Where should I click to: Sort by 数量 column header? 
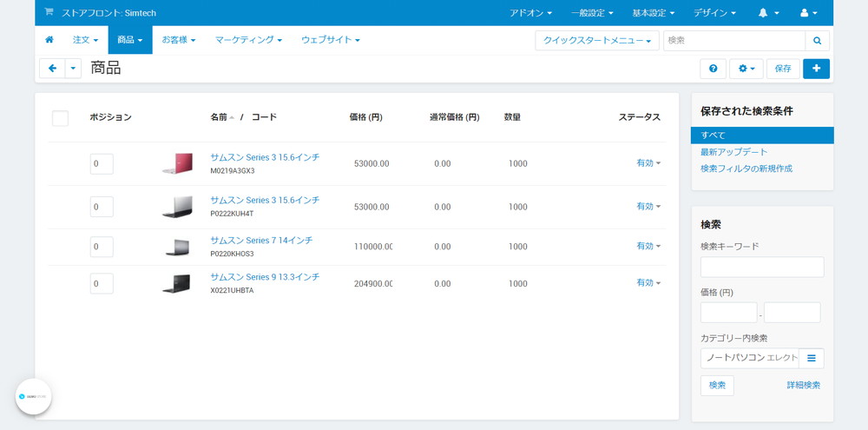[512, 117]
